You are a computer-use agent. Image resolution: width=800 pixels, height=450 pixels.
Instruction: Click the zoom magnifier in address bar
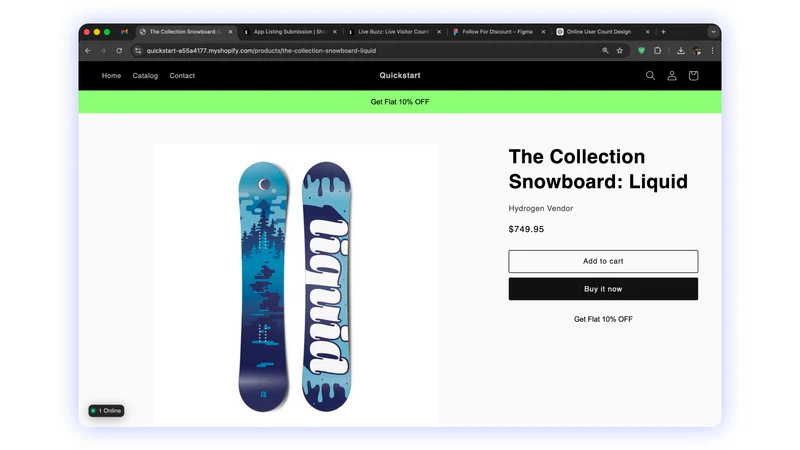605,51
